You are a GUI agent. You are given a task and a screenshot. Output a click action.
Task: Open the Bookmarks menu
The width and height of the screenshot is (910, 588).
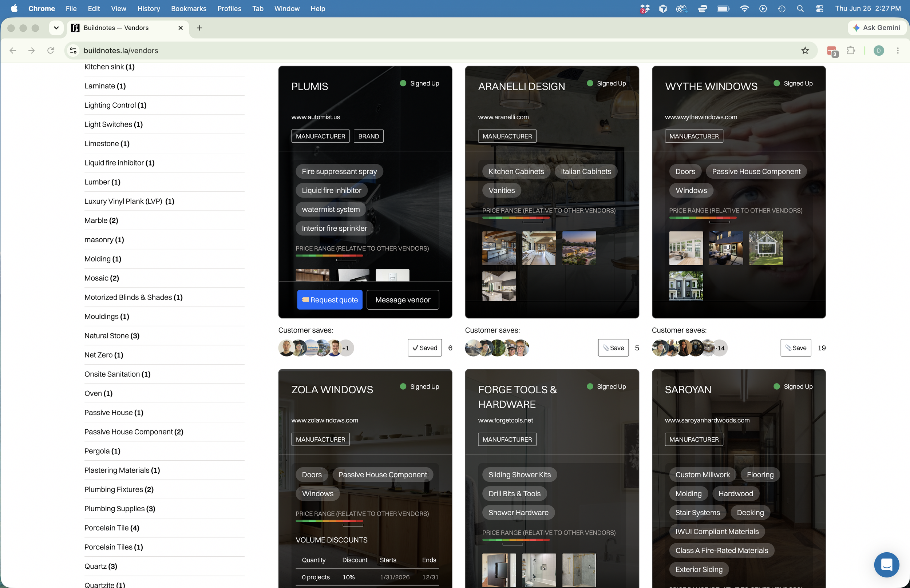point(189,8)
